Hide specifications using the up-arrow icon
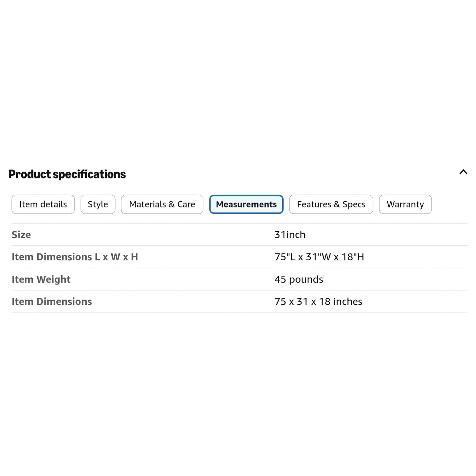 [x=463, y=172]
